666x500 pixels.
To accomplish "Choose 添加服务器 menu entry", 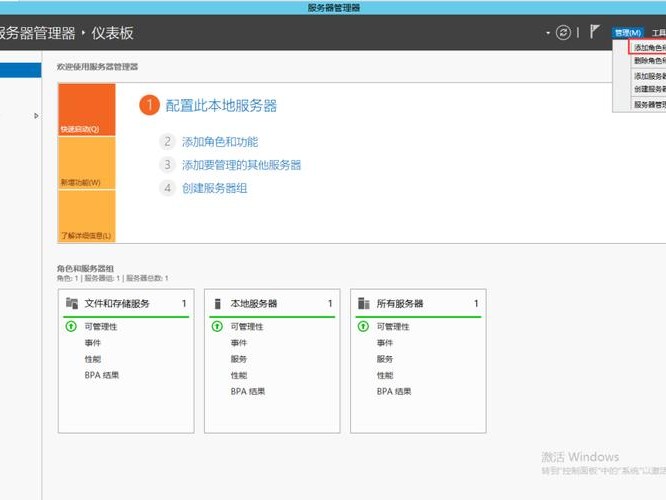I will [649, 76].
